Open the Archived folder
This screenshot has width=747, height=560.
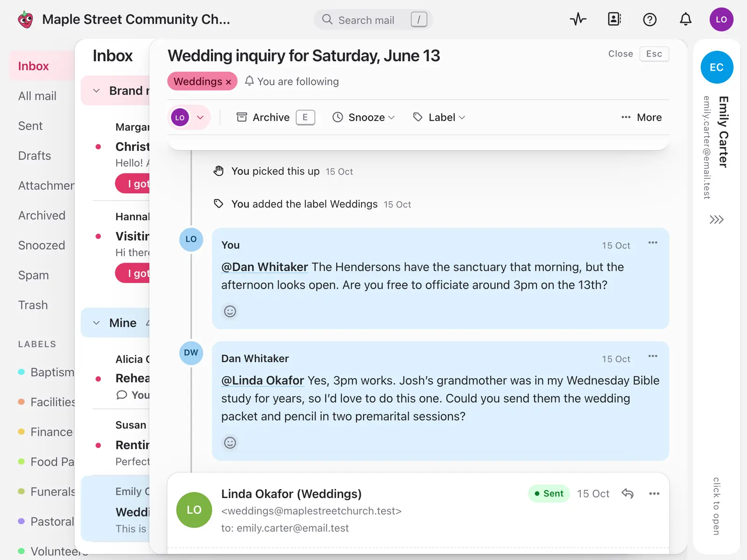pos(42,216)
